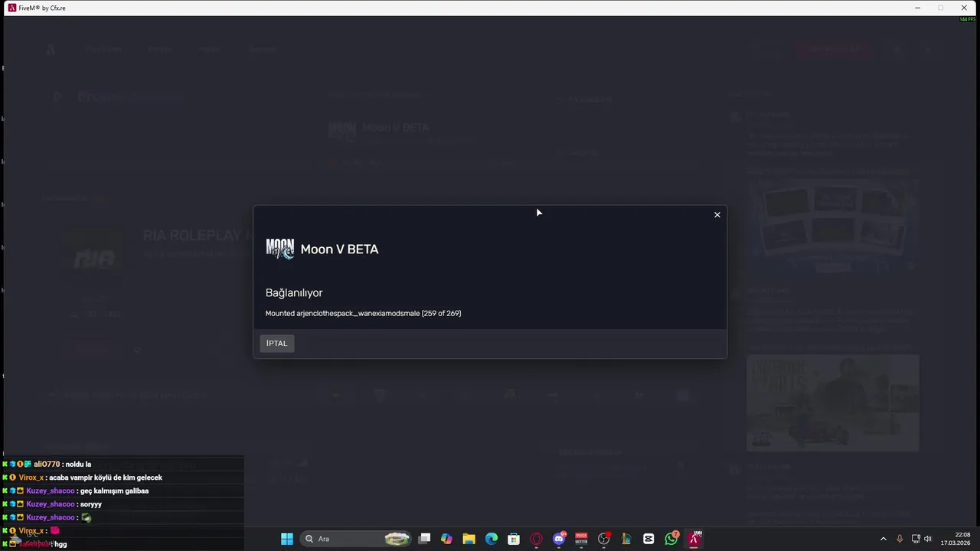Click the Bağlanılıyor status heading
This screenshot has width=980, height=551.
294,293
